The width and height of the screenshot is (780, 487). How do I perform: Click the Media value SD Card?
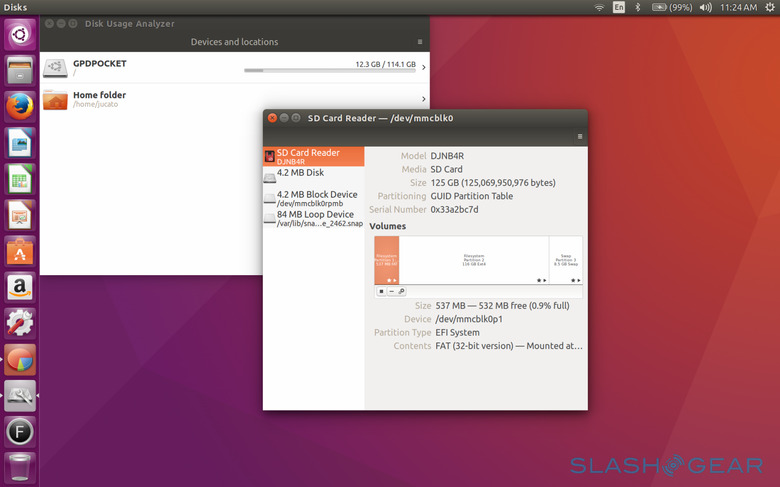point(446,169)
